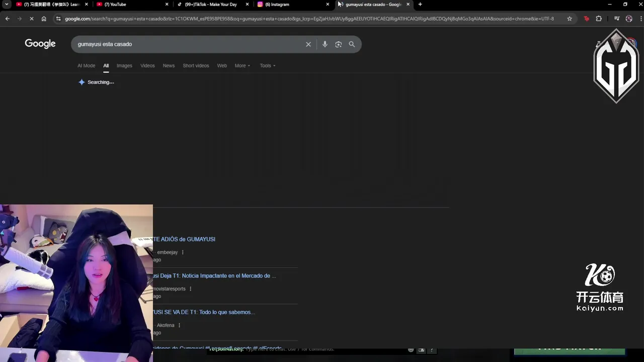This screenshot has height=362, width=644.
Task: Open more options for embeejay result
Action: tap(183, 252)
